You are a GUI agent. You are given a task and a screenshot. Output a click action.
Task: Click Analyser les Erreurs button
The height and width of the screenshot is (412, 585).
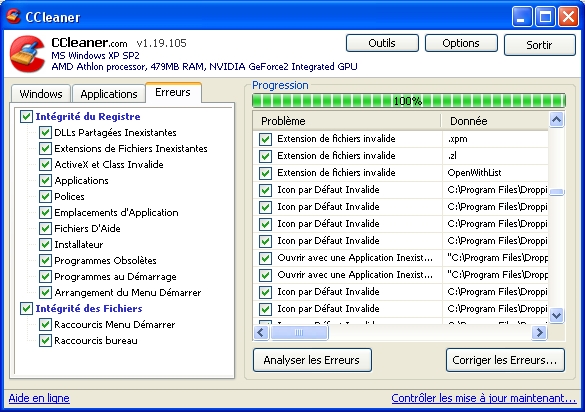coord(312,360)
